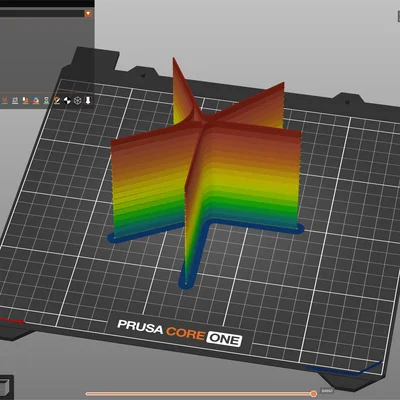
Task: Toggle the pause prints visibility icon
Action: (x=46, y=100)
